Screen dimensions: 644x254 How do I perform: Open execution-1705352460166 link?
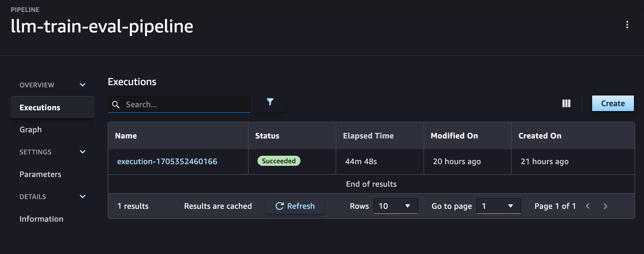tap(167, 162)
